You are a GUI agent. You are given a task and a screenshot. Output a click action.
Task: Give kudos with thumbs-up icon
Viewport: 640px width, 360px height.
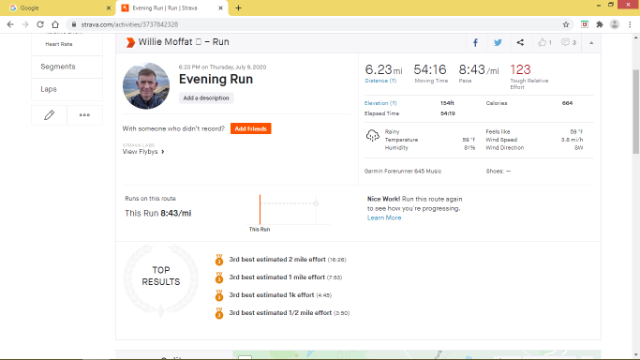point(542,42)
